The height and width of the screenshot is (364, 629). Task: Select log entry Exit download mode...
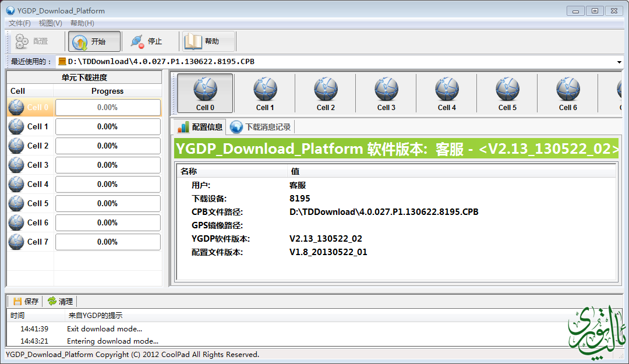(x=105, y=328)
